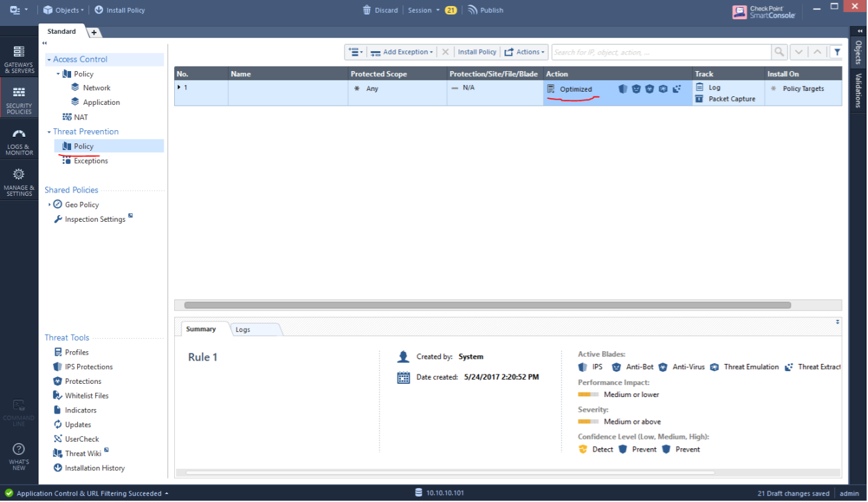The width and height of the screenshot is (868, 502).
Task: Collapse the Threat Prevention section
Action: click(49, 132)
